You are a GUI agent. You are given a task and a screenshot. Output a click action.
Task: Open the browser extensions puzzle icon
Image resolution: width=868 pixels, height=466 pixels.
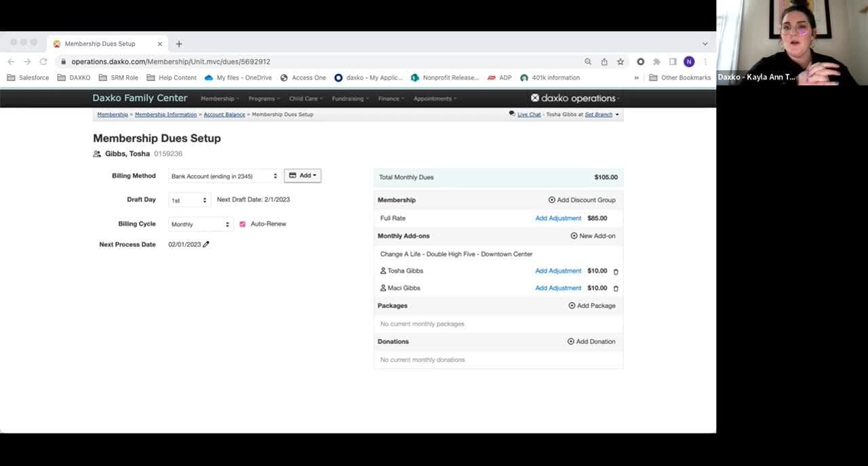[656, 62]
